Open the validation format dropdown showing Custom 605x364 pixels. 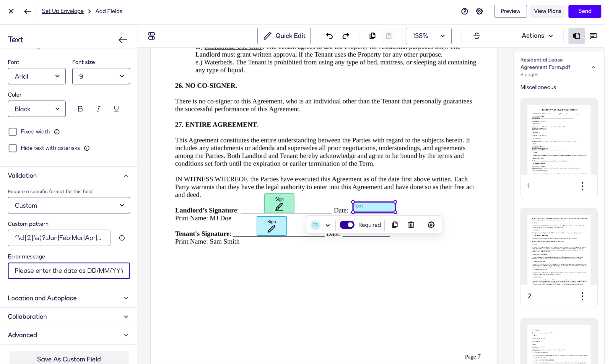(69, 205)
